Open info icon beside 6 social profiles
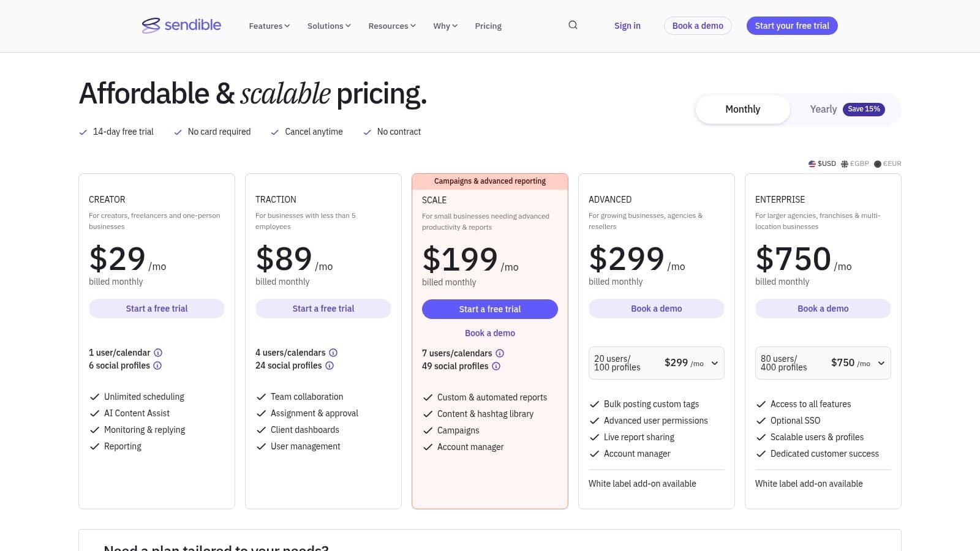This screenshot has width=980, height=551. pos(157,365)
